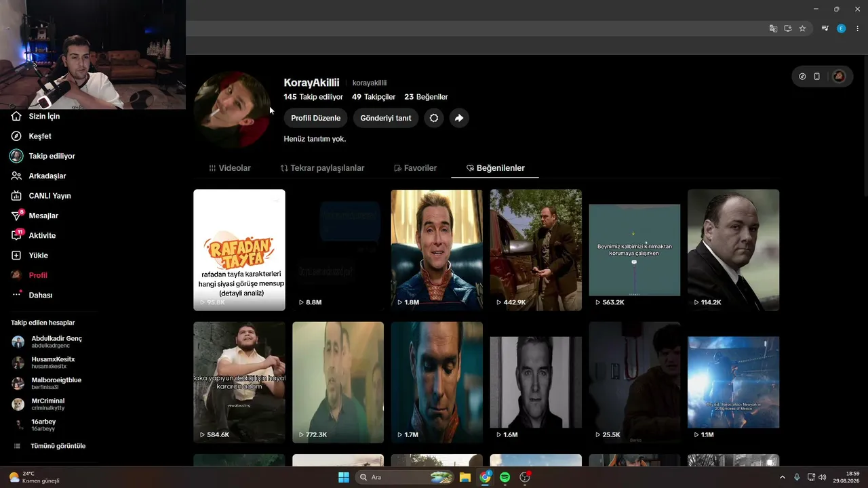Show hidden system tray icons

coord(783,477)
